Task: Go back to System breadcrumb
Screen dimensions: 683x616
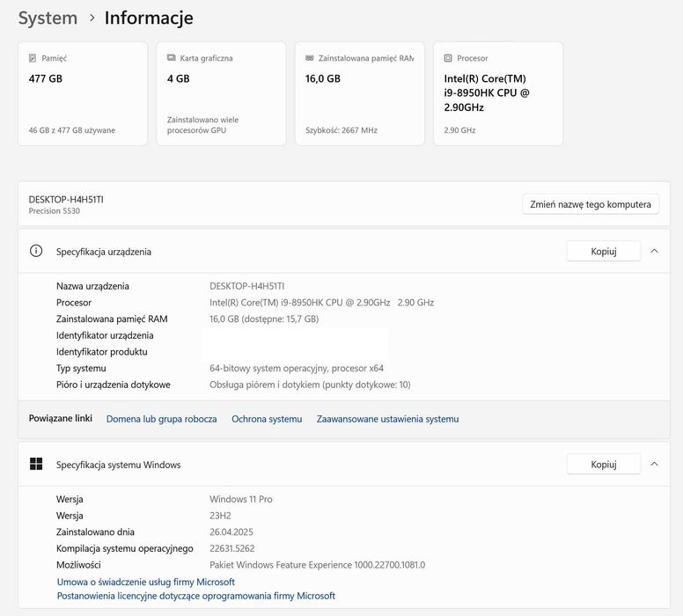Action: [x=48, y=18]
